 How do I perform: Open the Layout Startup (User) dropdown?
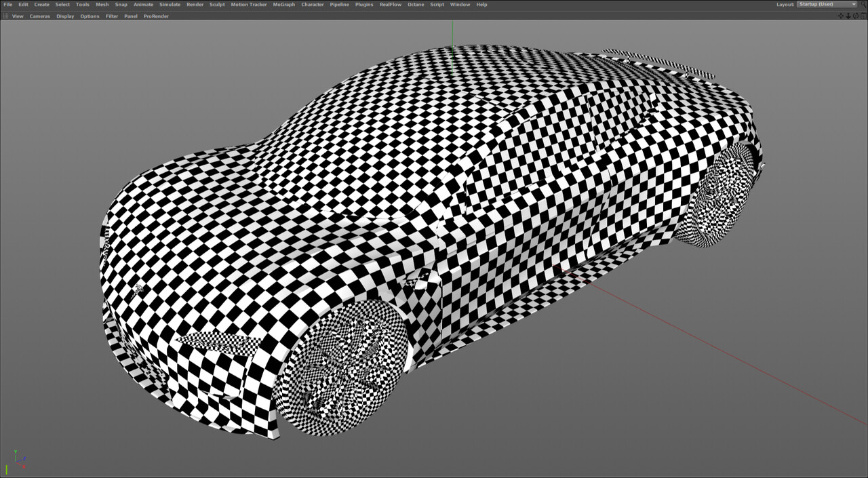tap(827, 4)
